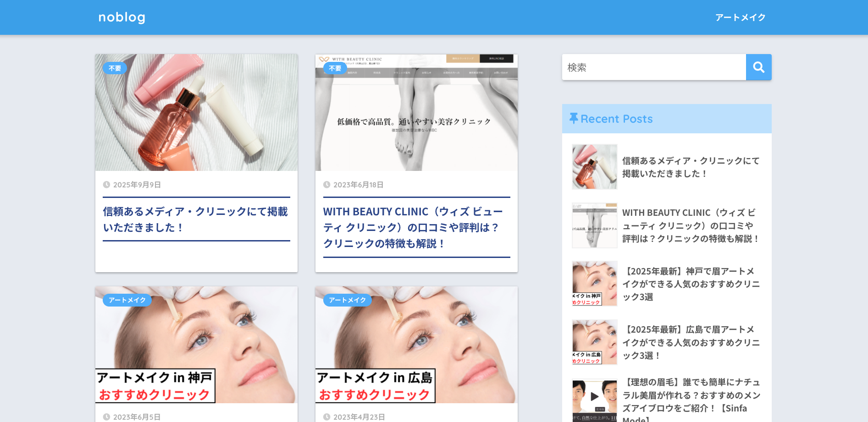Click the clock icon next to 2023年6月18日

[x=326, y=185]
